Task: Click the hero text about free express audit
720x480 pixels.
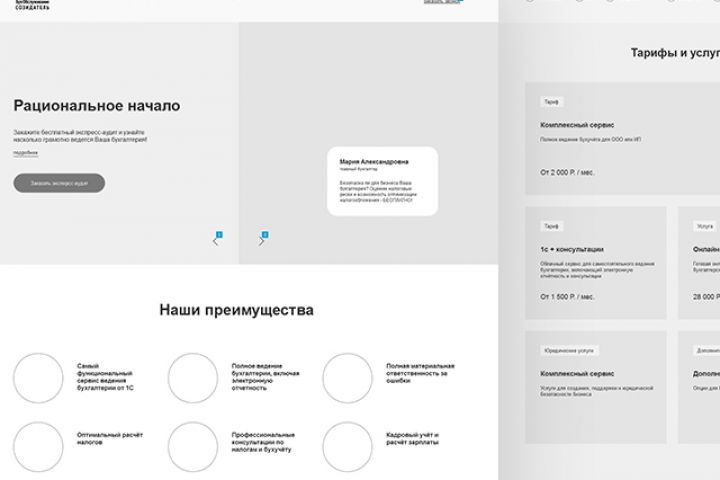Action: pyautogui.click(x=80, y=136)
